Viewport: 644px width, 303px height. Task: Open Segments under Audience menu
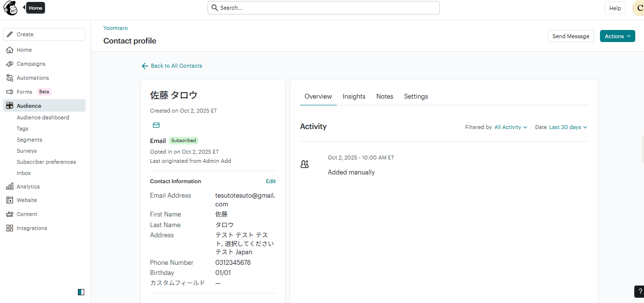pyautogui.click(x=30, y=140)
